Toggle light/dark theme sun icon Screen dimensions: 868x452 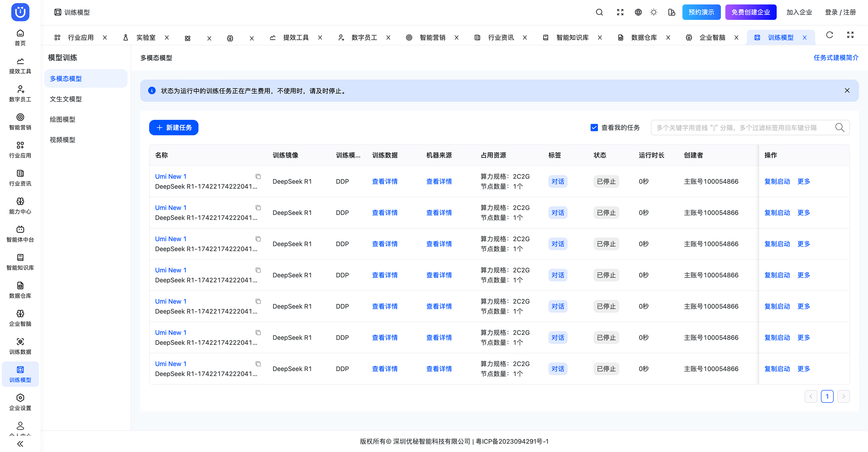tap(653, 12)
